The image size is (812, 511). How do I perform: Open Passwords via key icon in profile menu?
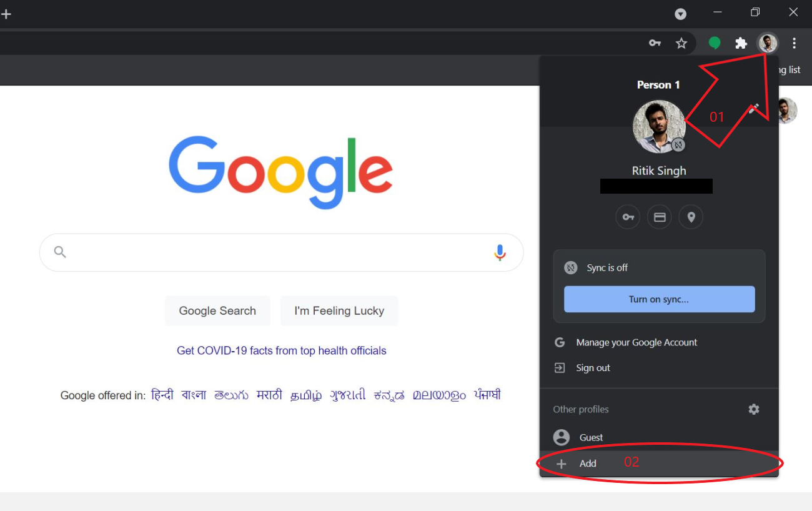point(628,217)
